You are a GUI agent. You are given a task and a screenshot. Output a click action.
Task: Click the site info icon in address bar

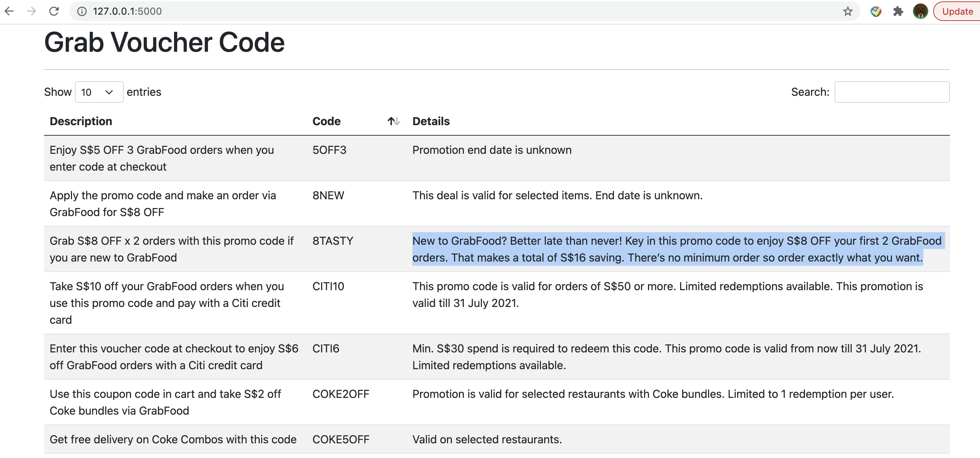(81, 12)
